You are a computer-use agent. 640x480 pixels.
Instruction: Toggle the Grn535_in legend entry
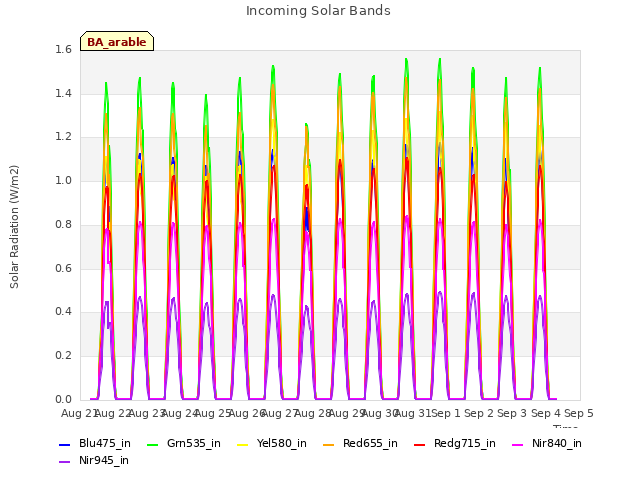tap(184, 444)
